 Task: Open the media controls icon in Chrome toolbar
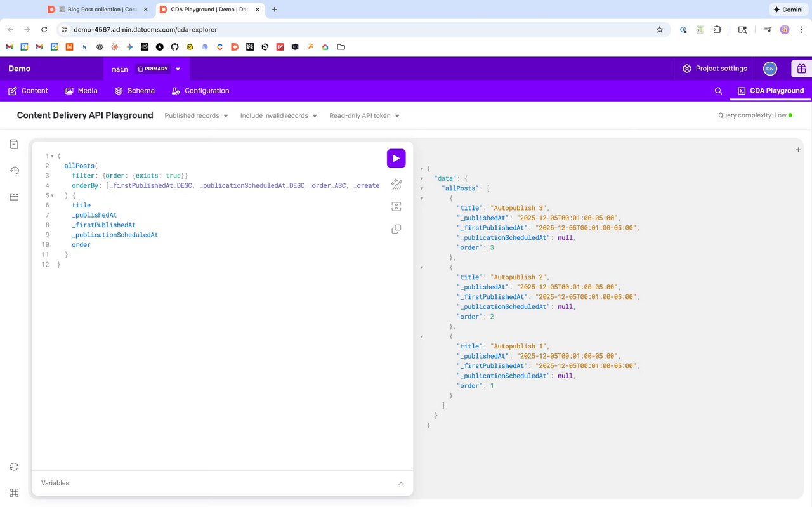tap(768, 29)
